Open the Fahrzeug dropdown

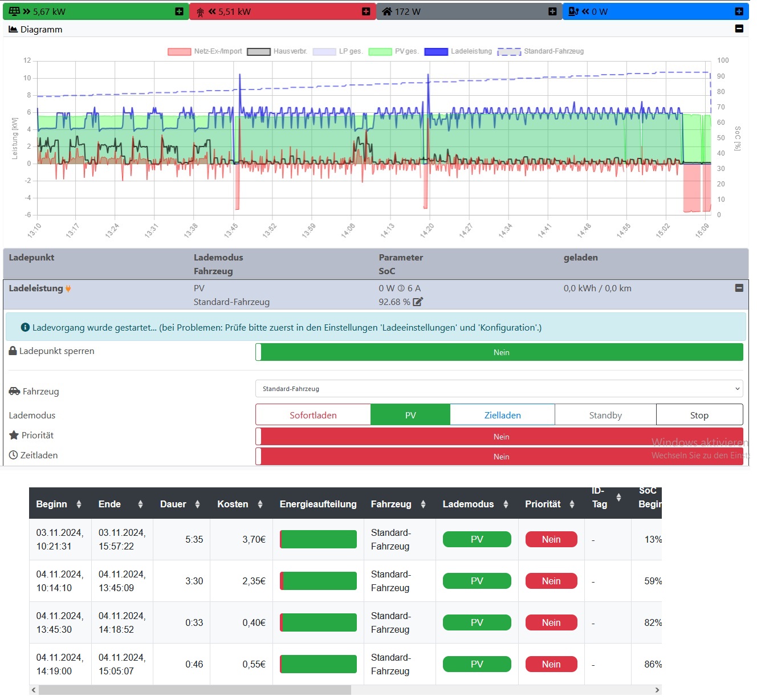coord(499,389)
